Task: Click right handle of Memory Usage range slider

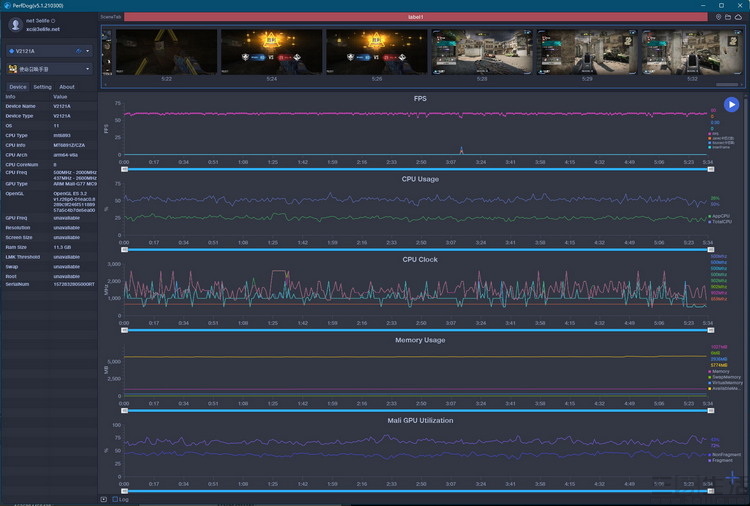Action: point(711,410)
